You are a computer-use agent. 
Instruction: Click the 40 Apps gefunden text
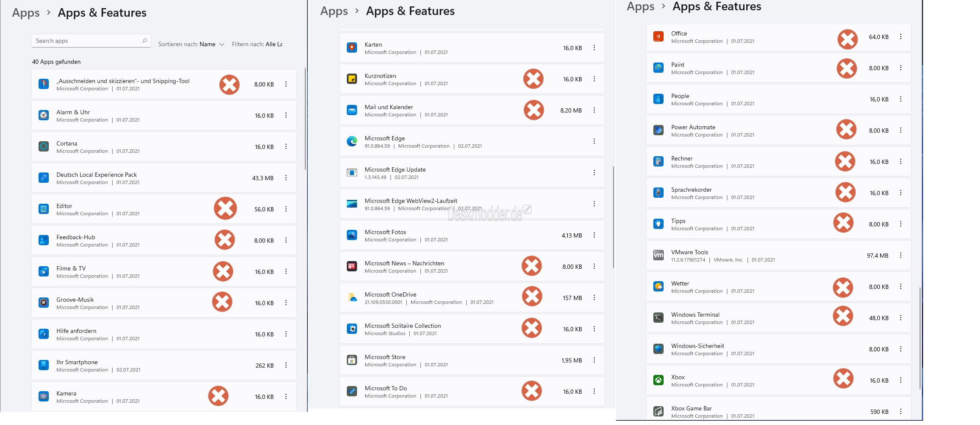click(57, 62)
